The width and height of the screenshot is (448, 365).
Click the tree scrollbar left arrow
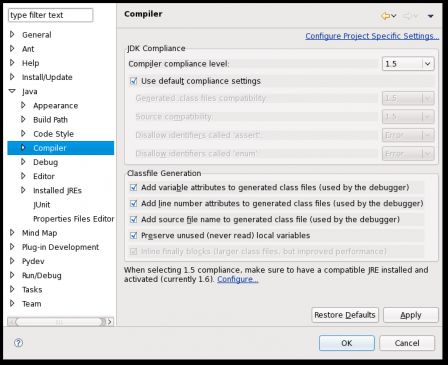click(x=12, y=322)
